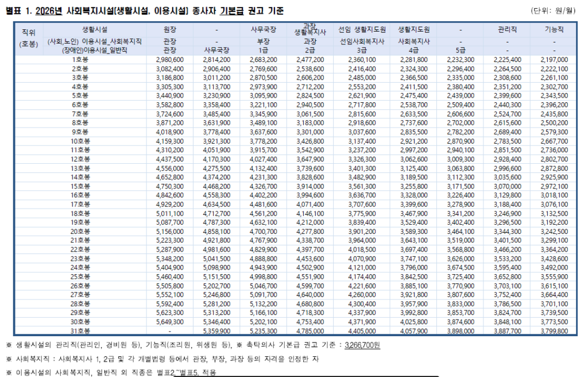The width and height of the screenshot is (588, 377).
Task: Select value 3,786,500 in the 28호봉 row
Action: [508, 304]
